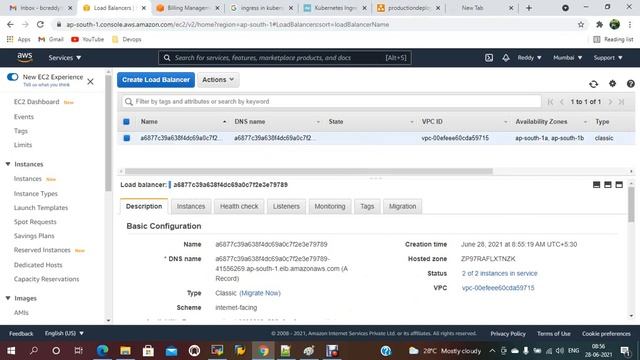The width and height of the screenshot is (640, 360).
Task: Focus the filter by tags search field
Action: 331,102
